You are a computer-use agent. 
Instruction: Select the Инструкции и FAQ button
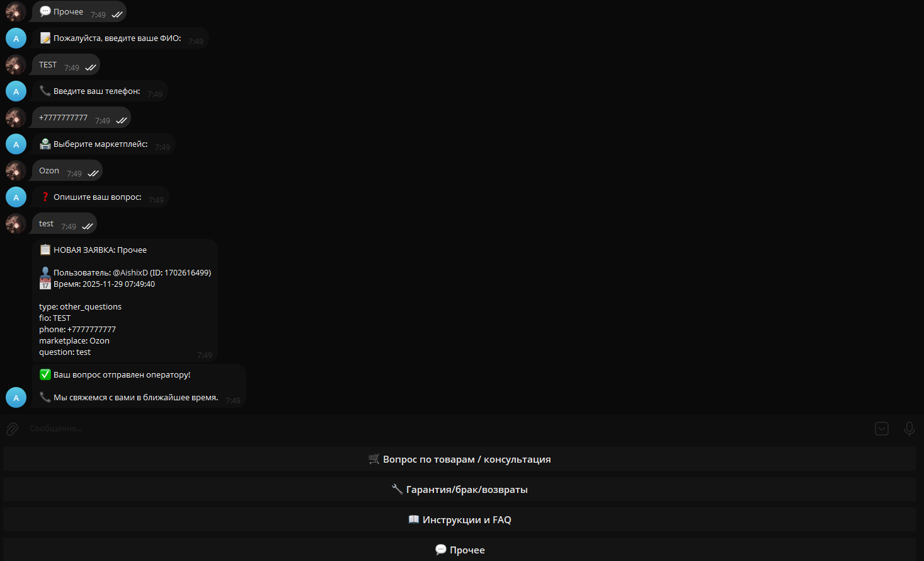pyautogui.click(x=459, y=519)
